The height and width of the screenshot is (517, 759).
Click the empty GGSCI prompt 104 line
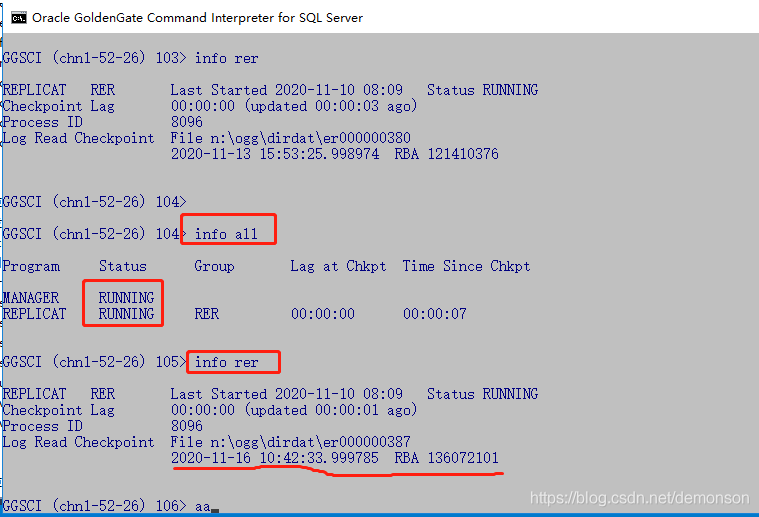94,202
